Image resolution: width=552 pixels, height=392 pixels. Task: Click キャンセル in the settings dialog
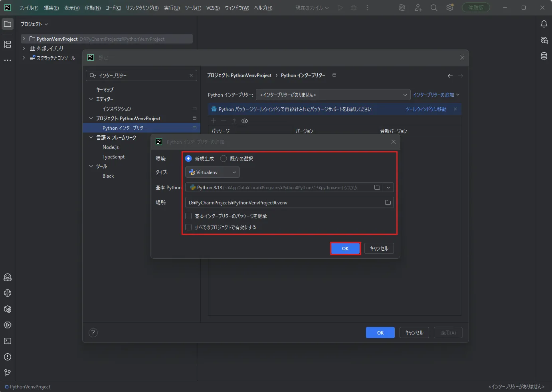click(414, 333)
